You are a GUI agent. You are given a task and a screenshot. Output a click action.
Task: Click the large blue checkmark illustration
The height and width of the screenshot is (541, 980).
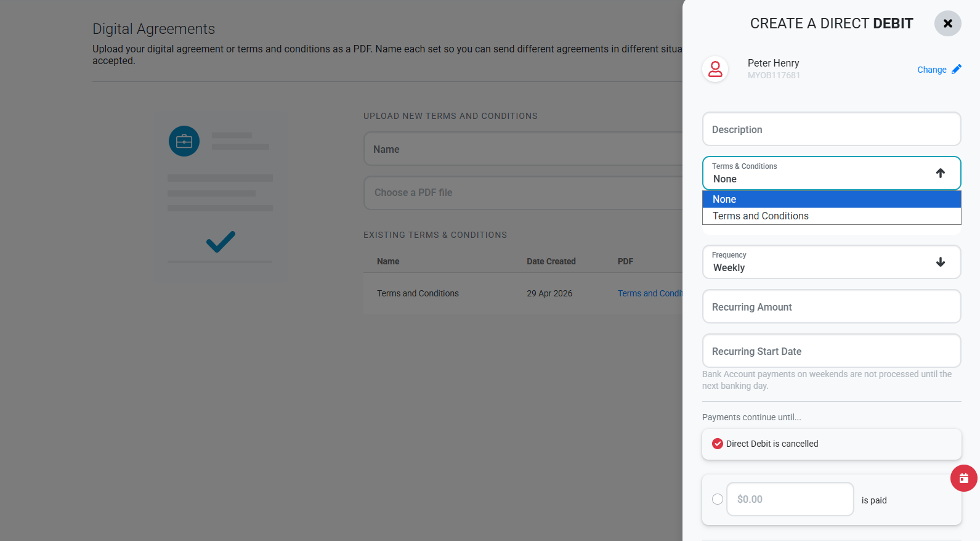tap(221, 242)
